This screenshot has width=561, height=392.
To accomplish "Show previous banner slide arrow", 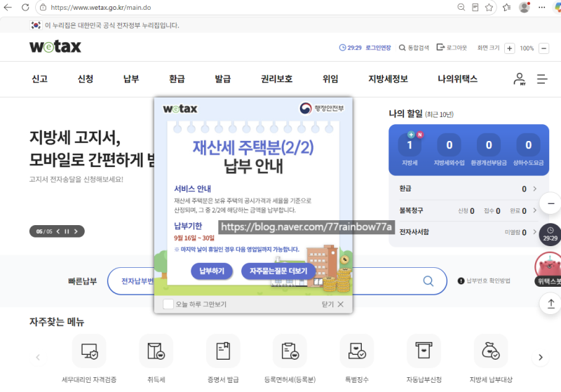I will [58, 231].
